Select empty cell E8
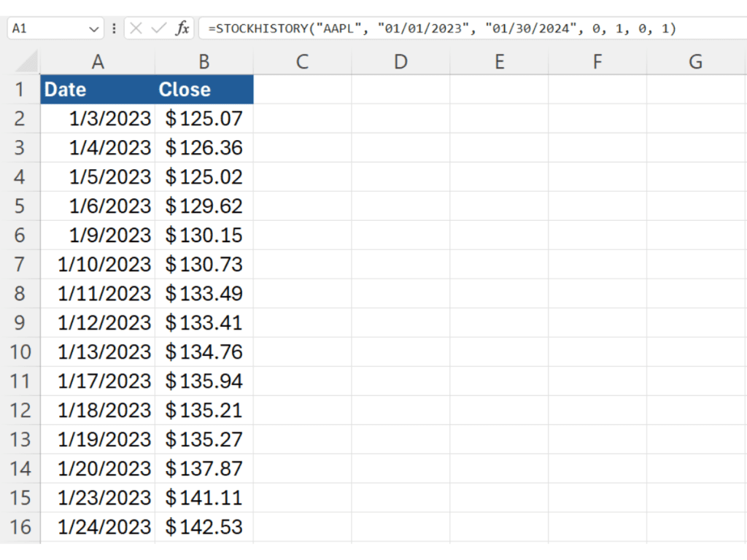 pyautogui.click(x=499, y=294)
